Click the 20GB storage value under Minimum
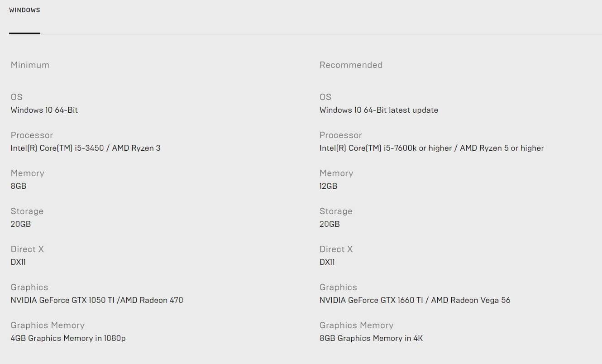 tap(21, 224)
